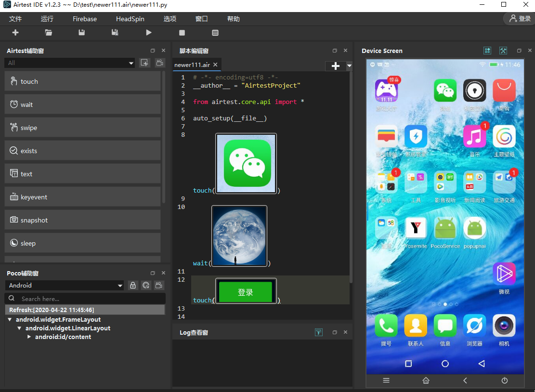Click the swipe command button
Image resolution: width=535 pixels, height=392 pixels.
click(x=82, y=128)
